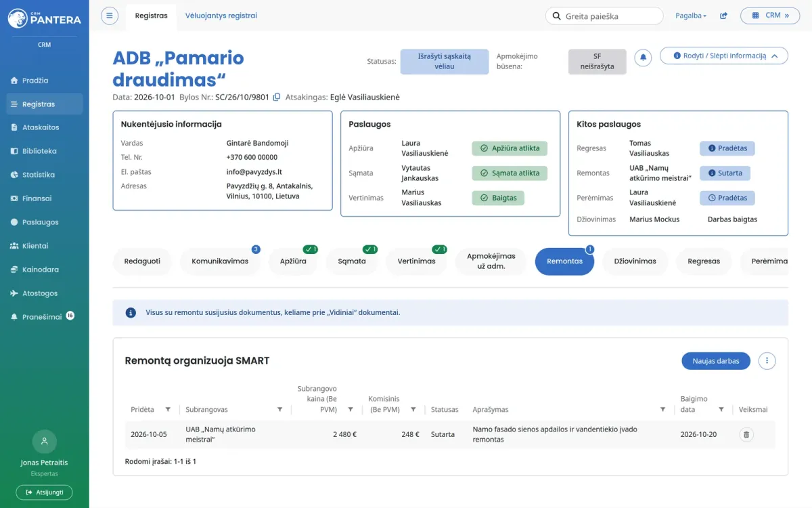
Task: Expand the Pagalba dropdown
Action: click(x=691, y=16)
